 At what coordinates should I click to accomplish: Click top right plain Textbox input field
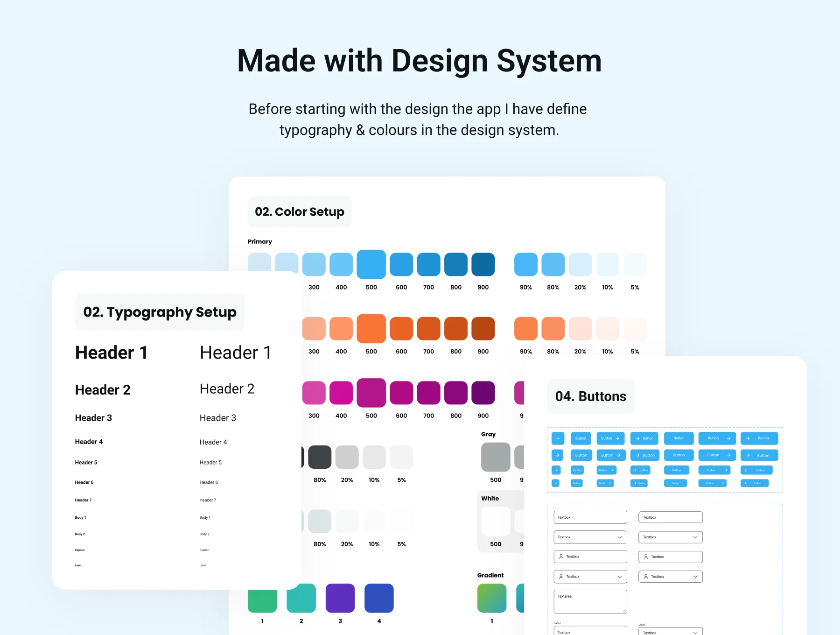[671, 517]
